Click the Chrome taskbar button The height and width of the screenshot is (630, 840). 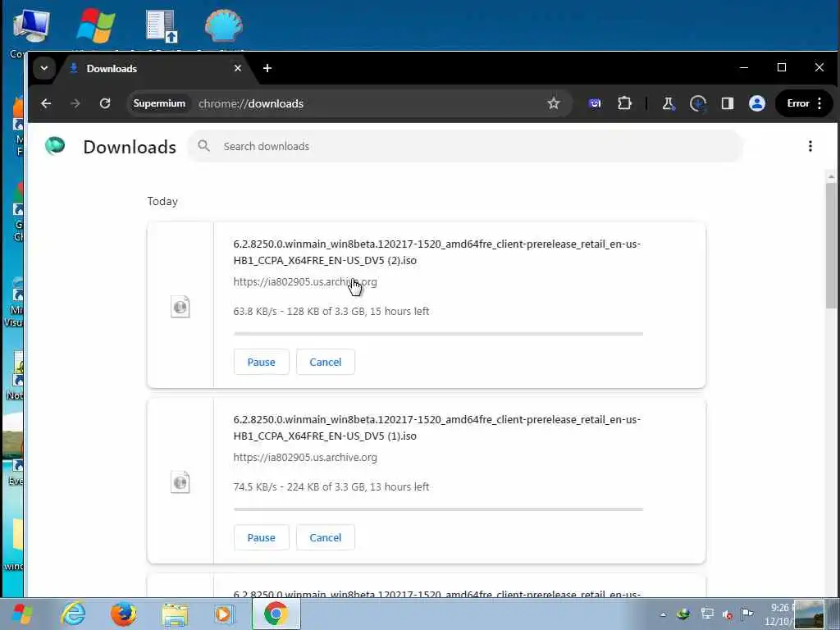[x=276, y=614]
